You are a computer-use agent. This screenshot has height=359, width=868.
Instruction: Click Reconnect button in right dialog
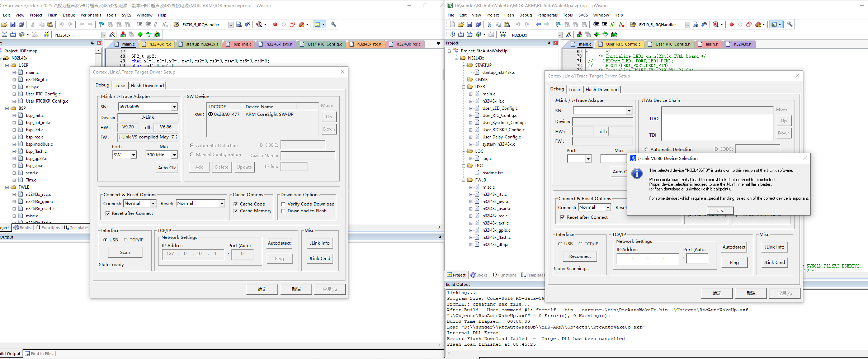[x=580, y=256]
